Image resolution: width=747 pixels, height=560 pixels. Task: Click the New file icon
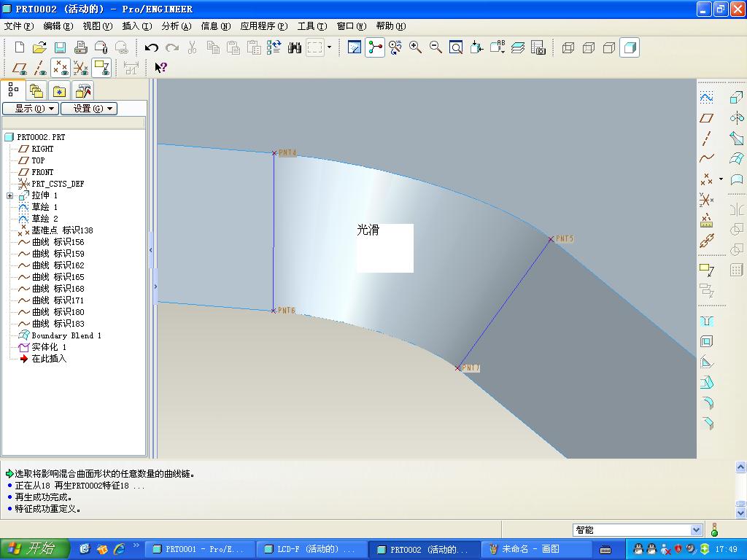point(20,47)
